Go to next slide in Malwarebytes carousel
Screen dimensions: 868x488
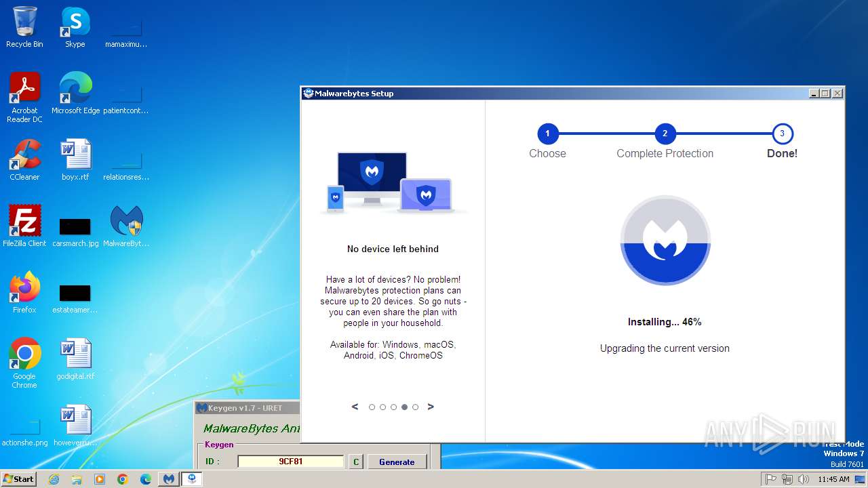tap(431, 407)
